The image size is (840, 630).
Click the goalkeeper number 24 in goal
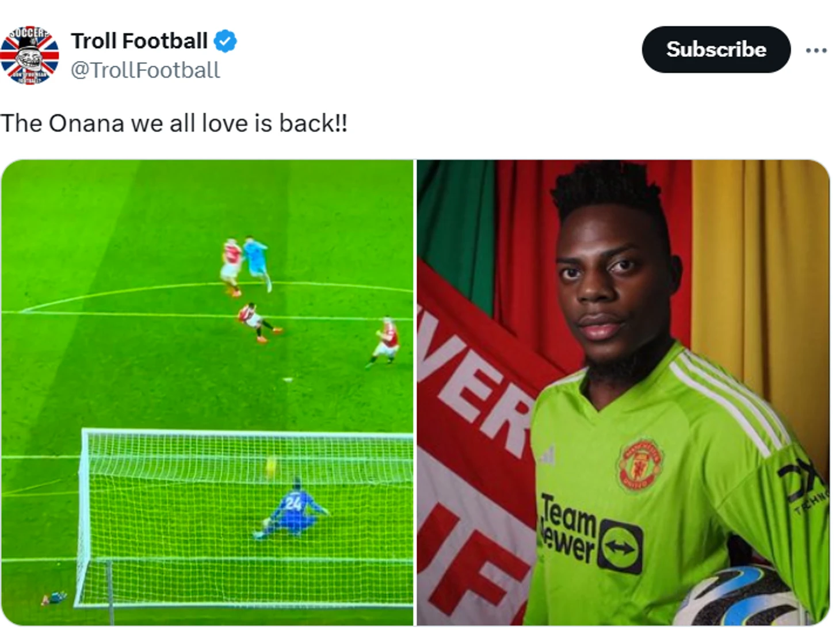tap(293, 504)
